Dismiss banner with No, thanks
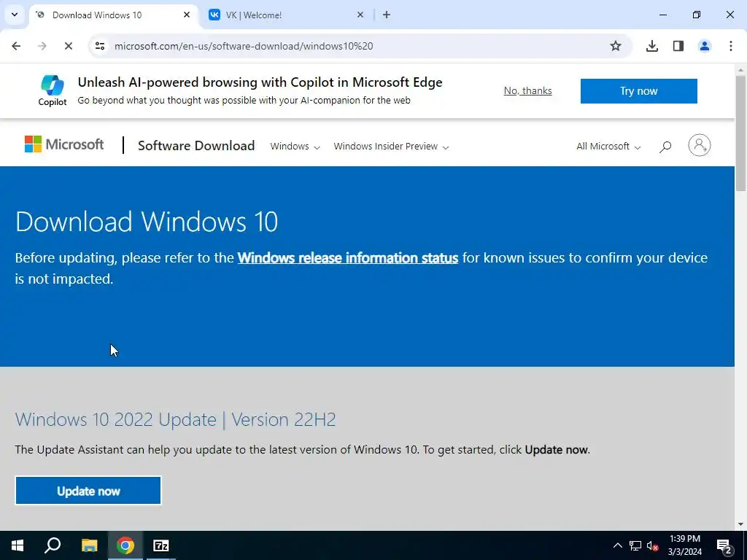This screenshot has width=747, height=560. 527,90
